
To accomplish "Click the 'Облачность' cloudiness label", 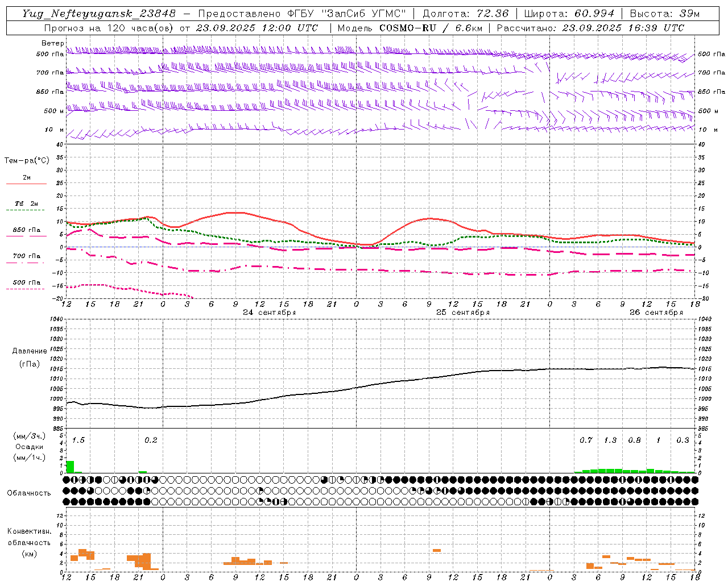I will point(29,493).
